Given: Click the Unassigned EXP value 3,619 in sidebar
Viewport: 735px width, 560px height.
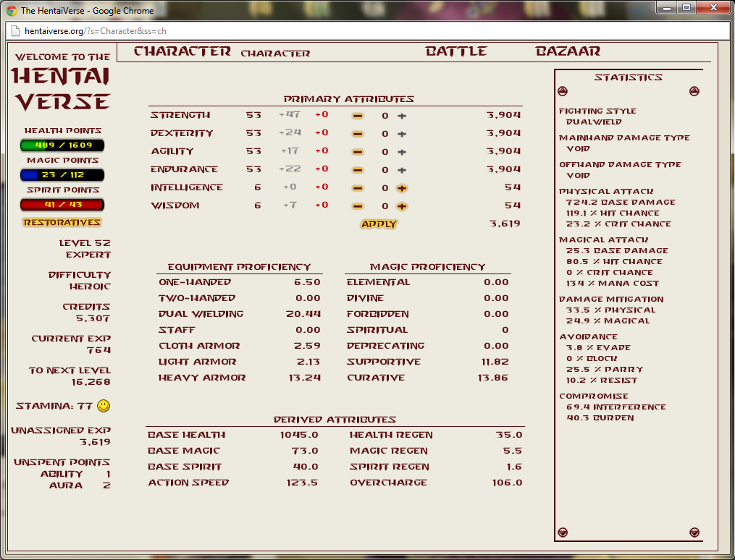Looking at the screenshot, I should (95, 442).
